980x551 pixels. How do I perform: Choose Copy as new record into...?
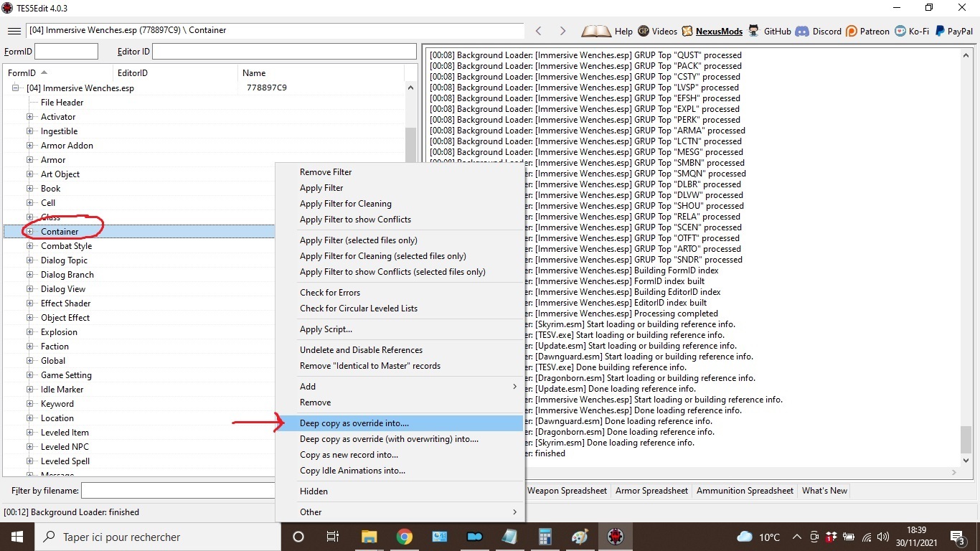(x=400, y=455)
